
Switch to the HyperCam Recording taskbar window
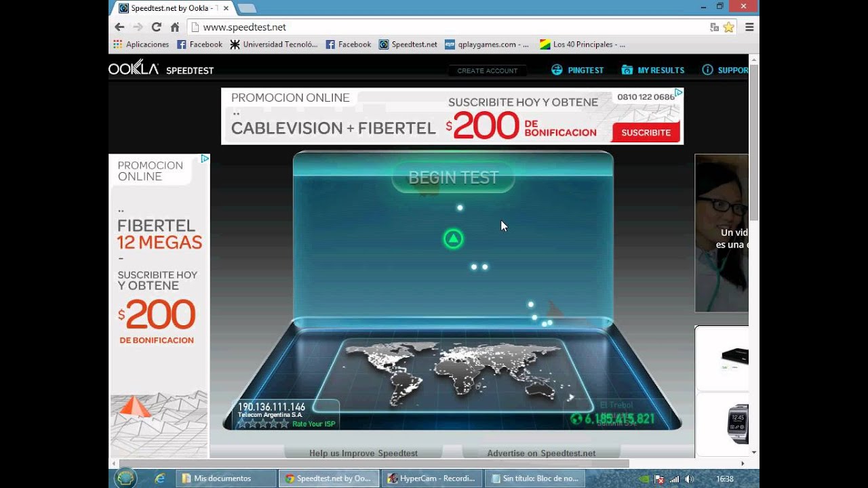(x=432, y=479)
